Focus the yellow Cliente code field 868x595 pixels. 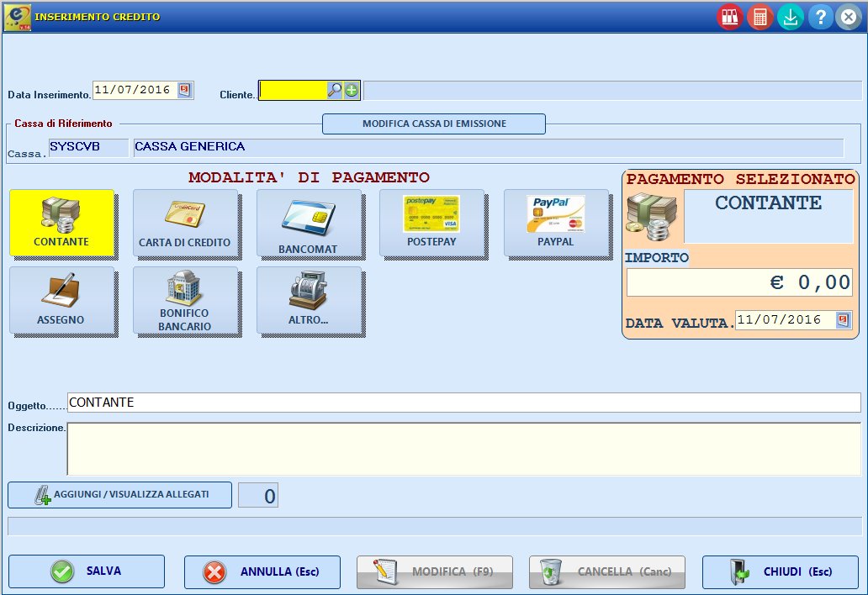(x=294, y=91)
